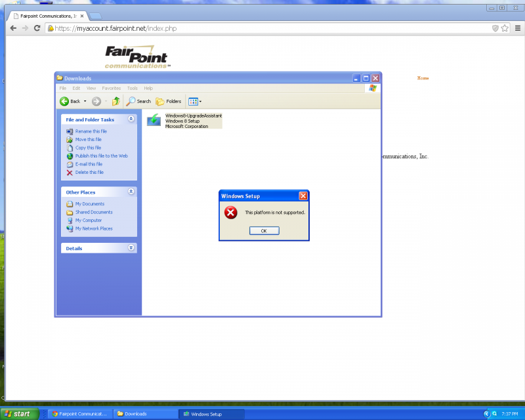
Task: Click the Windows flag logo in Downloads
Action: pyautogui.click(x=373, y=88)
